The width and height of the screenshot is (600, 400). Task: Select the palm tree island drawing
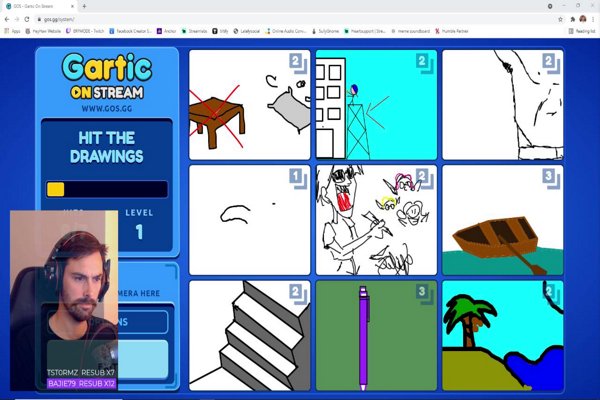(502, 336)
